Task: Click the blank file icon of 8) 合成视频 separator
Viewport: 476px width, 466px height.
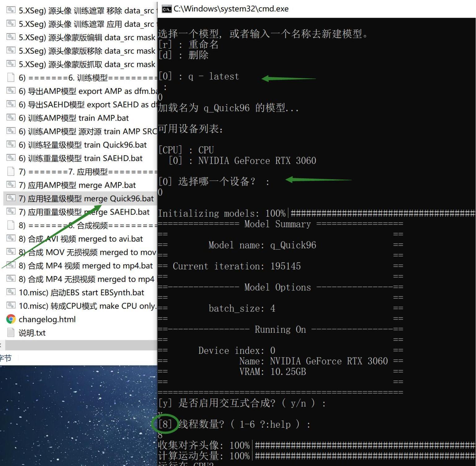Action: tap(11, 225)
